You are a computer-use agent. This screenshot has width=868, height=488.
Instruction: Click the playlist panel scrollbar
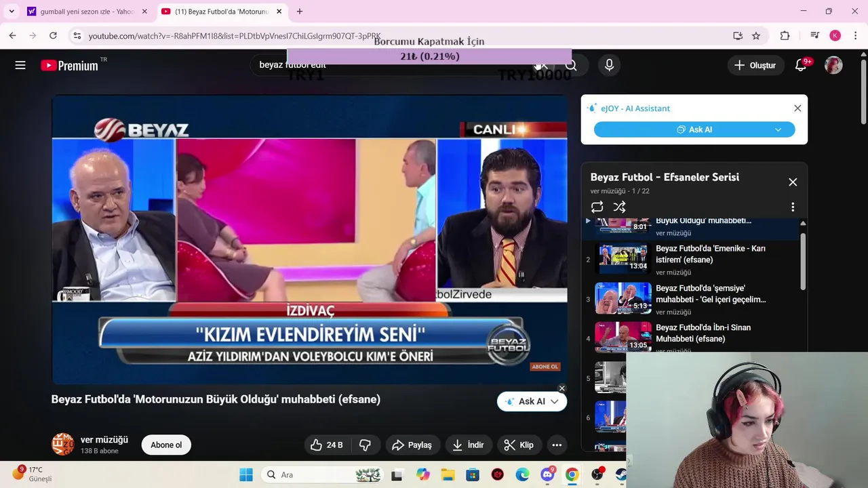[x=803, y=262]
